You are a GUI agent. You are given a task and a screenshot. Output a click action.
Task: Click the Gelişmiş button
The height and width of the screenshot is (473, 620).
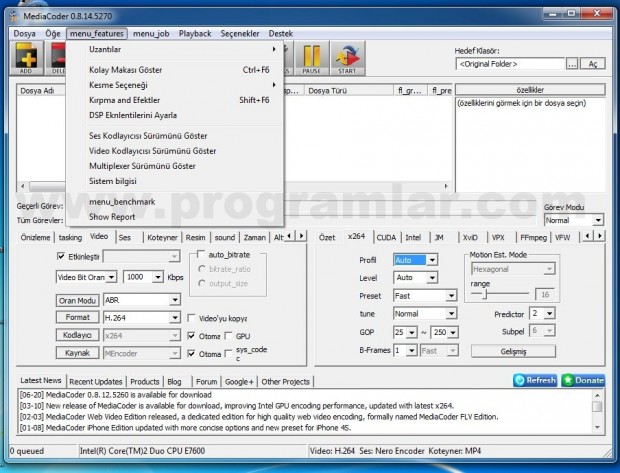[x=513, y=351]
